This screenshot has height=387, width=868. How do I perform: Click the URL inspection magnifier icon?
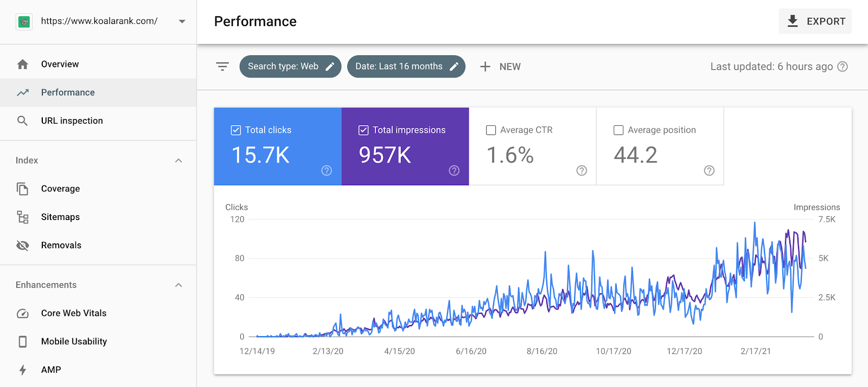22,121
